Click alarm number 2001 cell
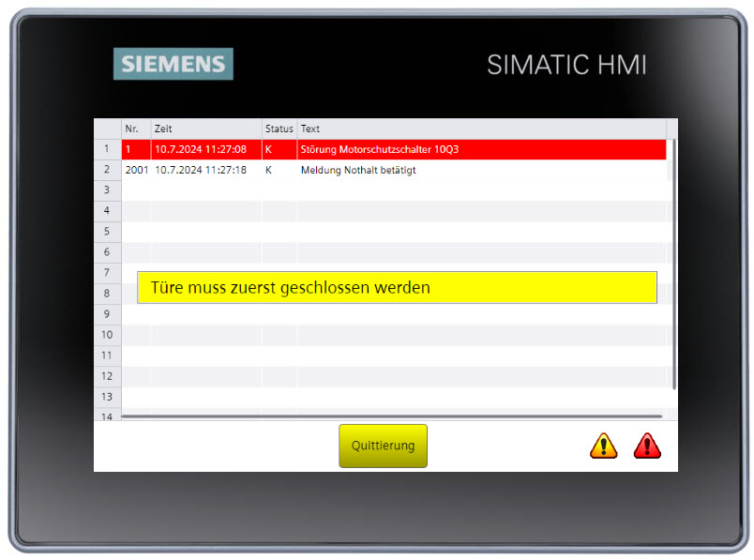Viewport: 754px width, 560px height. (x=137, y=170)
